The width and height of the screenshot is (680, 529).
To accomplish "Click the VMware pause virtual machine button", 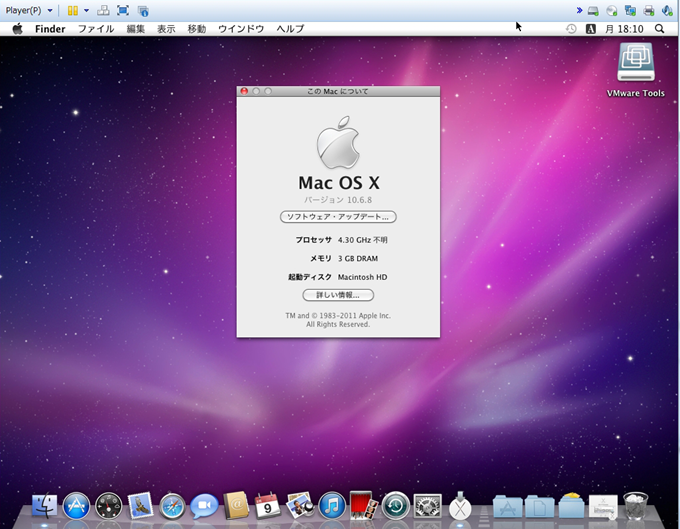I will 73,10.
